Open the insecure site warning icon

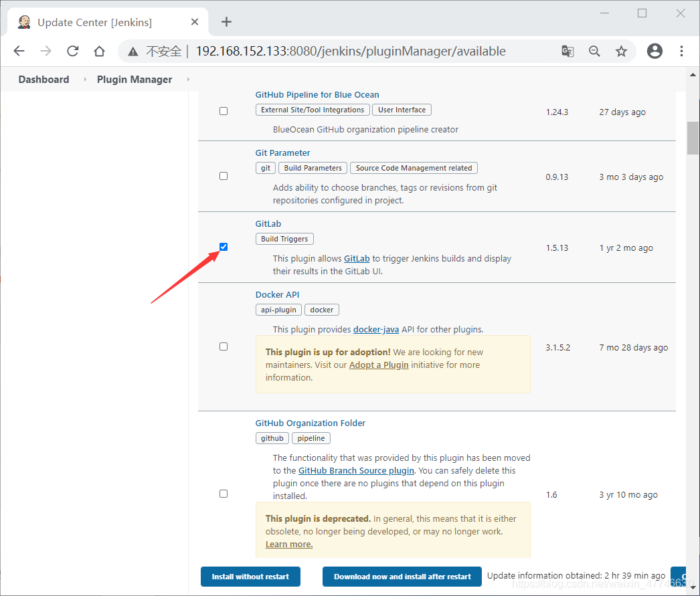pos(133,52)
